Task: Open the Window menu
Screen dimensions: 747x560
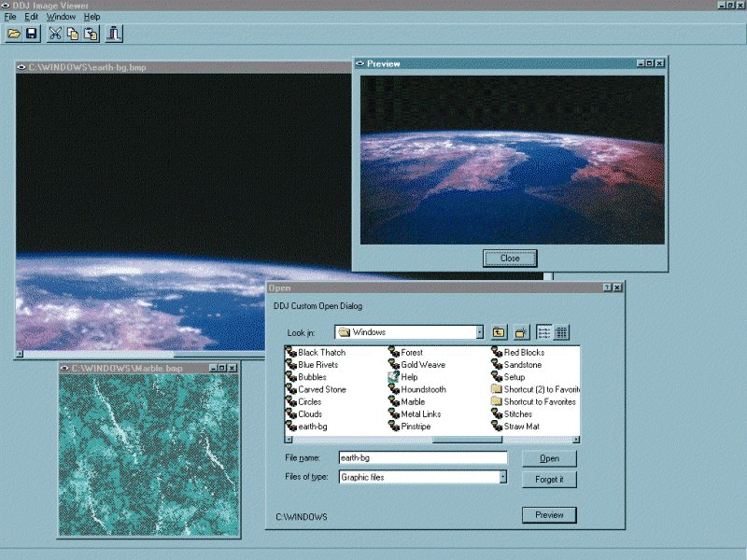Action: [x=61, y=17]
